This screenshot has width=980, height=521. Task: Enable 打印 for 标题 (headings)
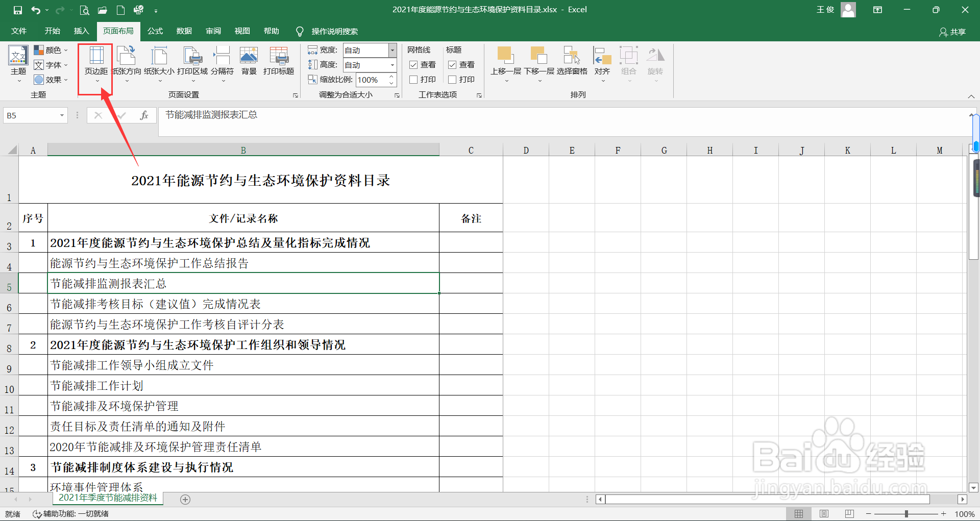click(x=452, y=79)
